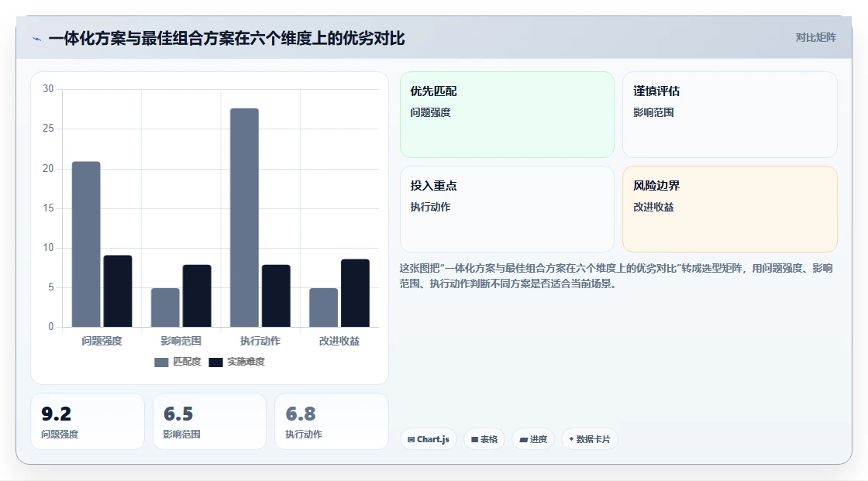Toggle the 匹配度 legend swatch
This screenshot has height=481, width=868.
pos(161,362)
